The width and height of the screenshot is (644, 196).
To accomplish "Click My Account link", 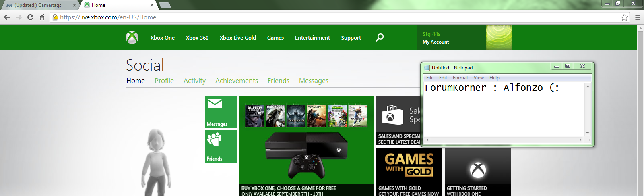I will pos(436,42).
